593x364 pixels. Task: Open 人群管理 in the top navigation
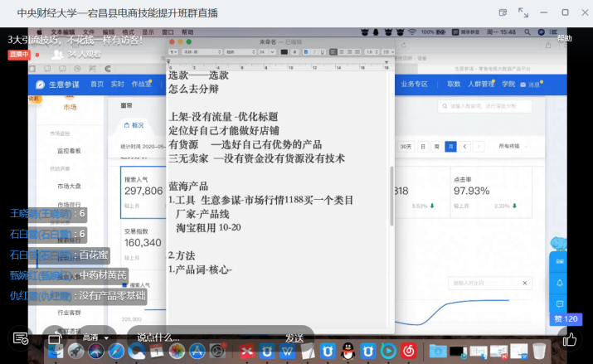point(480,84)
